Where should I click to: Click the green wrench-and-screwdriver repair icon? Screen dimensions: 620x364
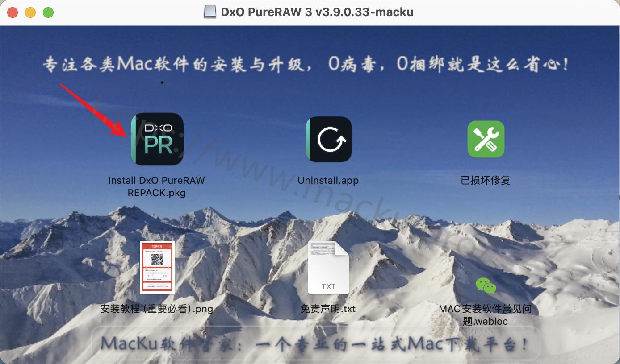click(486, 139)
